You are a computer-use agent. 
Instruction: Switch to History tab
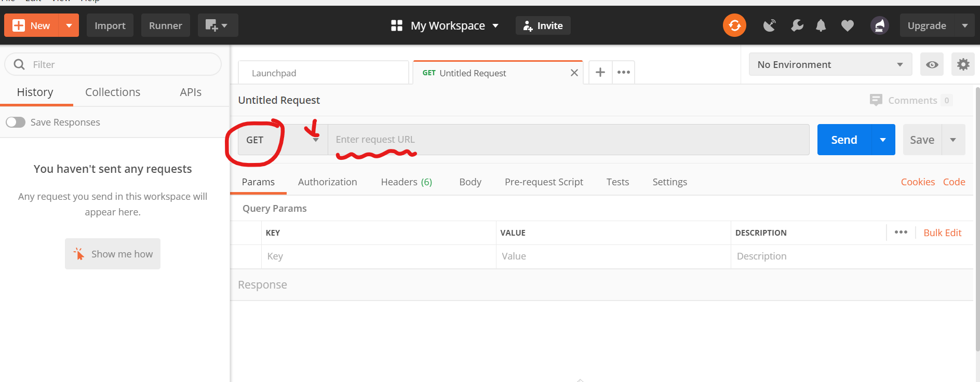35,92
